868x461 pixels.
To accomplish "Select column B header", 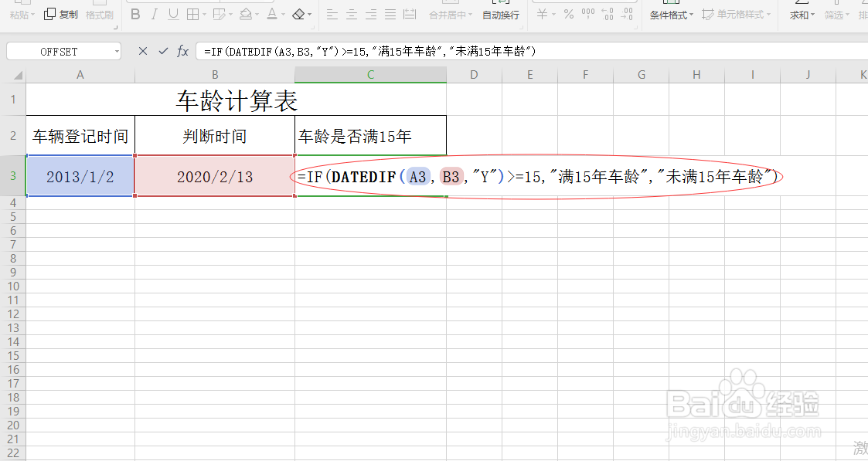I will click(215, 75).
